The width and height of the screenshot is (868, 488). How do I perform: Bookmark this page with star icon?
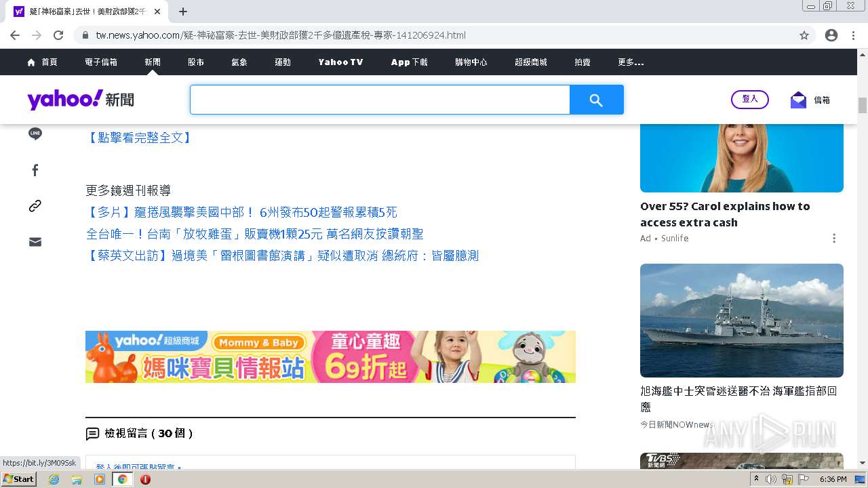(x=804, y=35)
